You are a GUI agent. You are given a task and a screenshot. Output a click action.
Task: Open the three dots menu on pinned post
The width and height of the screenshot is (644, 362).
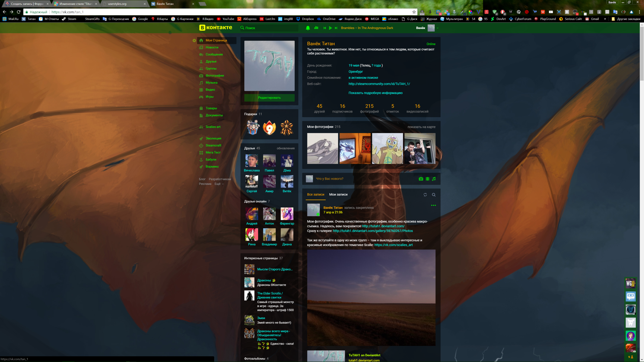433,205
